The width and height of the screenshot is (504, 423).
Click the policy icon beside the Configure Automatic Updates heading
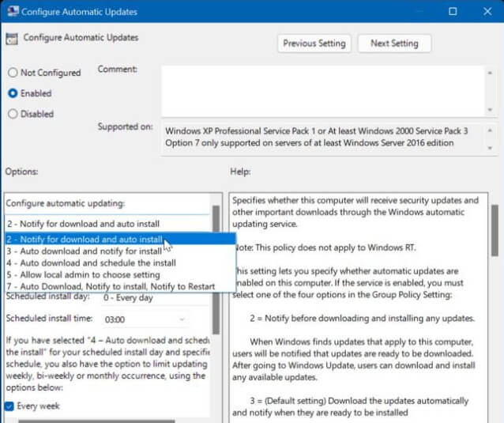(12, 39)
